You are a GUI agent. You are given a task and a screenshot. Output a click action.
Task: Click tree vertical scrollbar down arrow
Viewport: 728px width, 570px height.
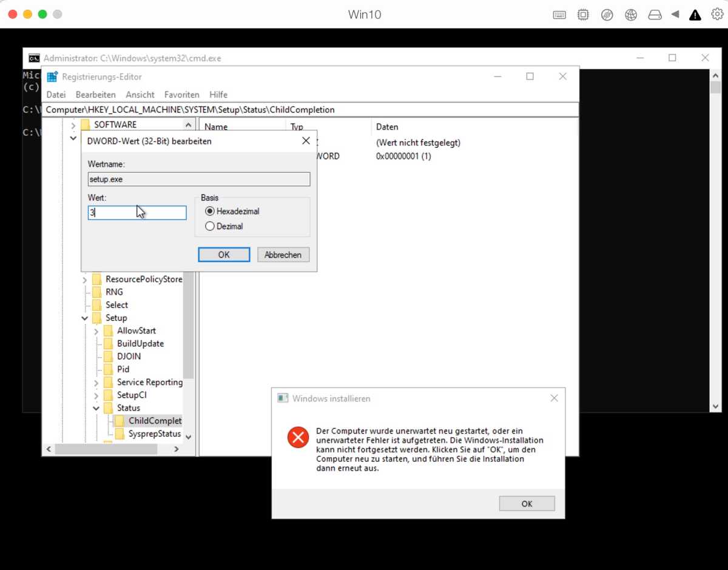tap(188, 437)
